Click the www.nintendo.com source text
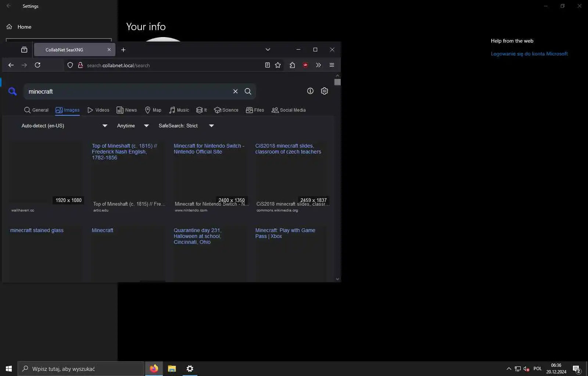588x376 pixels. 191,210
